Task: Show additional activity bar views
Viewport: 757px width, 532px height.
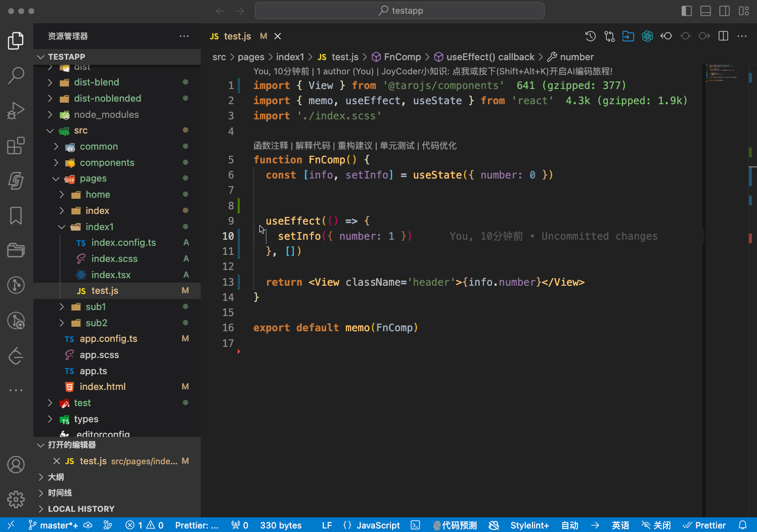Action: tap(16, 390)
